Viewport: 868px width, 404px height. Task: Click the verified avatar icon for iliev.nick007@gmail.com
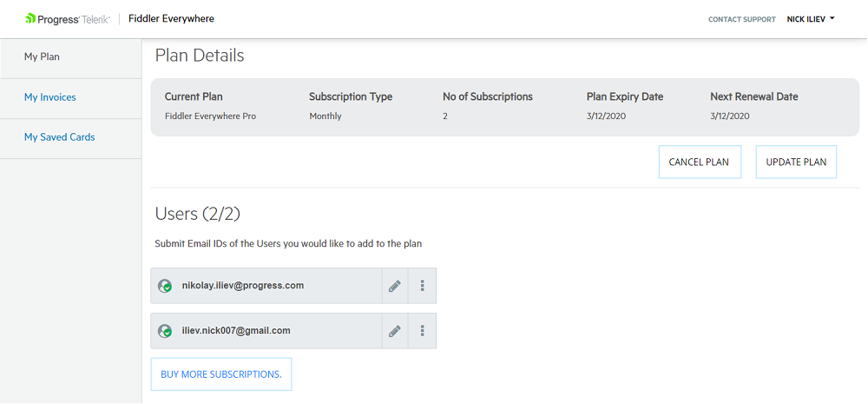(x=165, y=331)
